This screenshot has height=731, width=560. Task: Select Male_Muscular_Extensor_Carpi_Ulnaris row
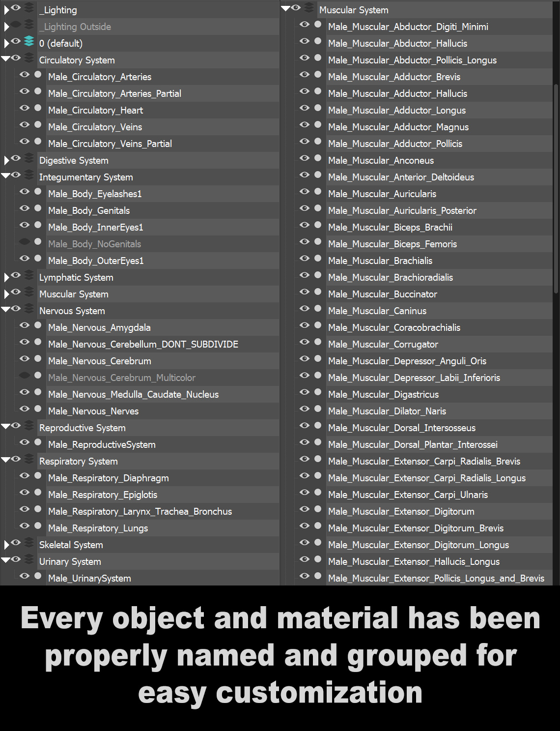click(x=439, y=495)
